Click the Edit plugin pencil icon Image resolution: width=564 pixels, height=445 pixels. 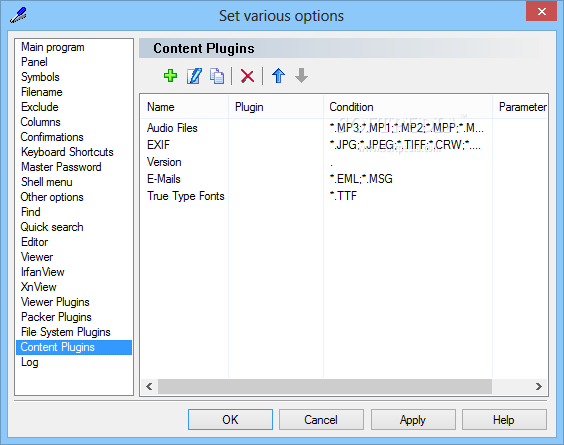194,76
